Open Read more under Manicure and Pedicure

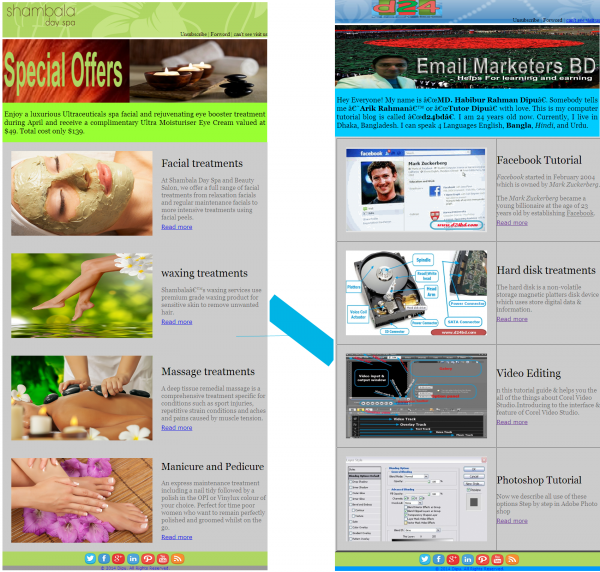click(177, 537)
